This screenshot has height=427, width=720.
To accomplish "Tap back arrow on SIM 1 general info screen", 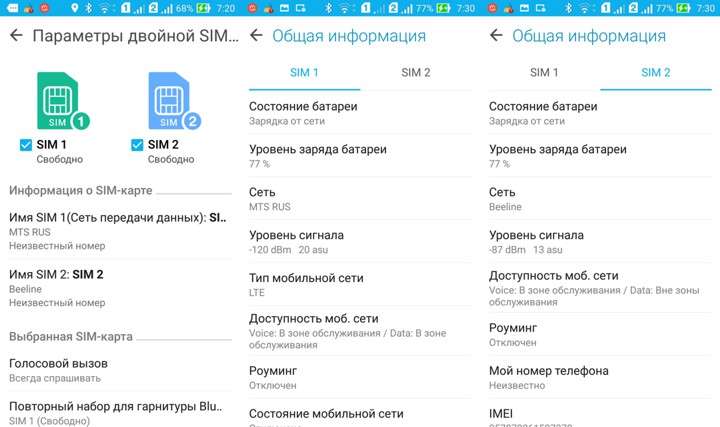I will click(x=256, y=35).
